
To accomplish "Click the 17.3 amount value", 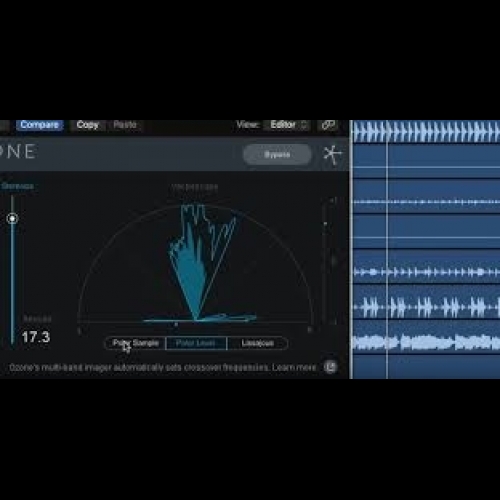I will pos(36,337).
